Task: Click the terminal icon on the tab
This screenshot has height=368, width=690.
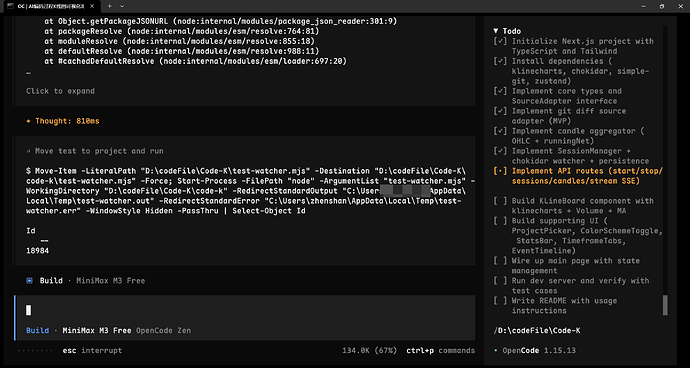Action: coord(9,6)
